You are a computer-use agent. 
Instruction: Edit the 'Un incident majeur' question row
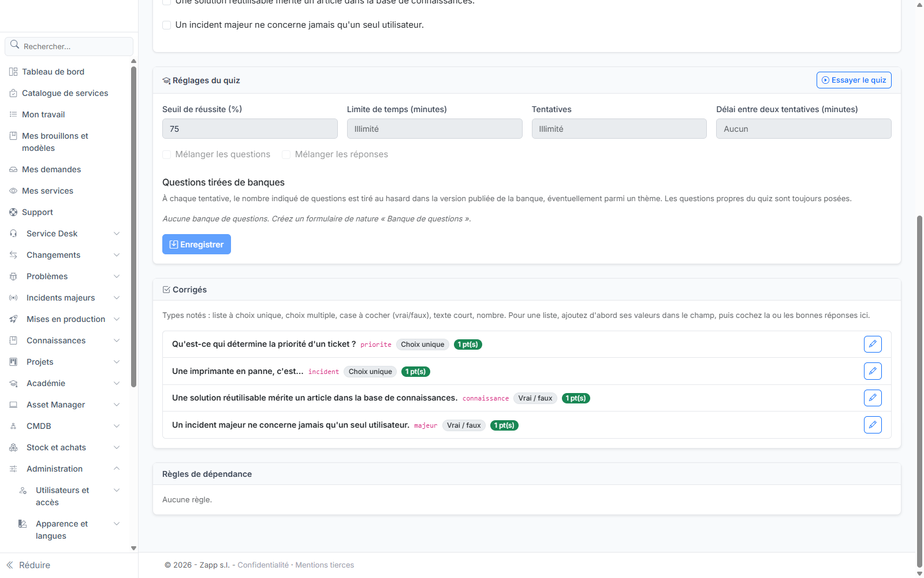pyautogui.click(x=873, y=425)
